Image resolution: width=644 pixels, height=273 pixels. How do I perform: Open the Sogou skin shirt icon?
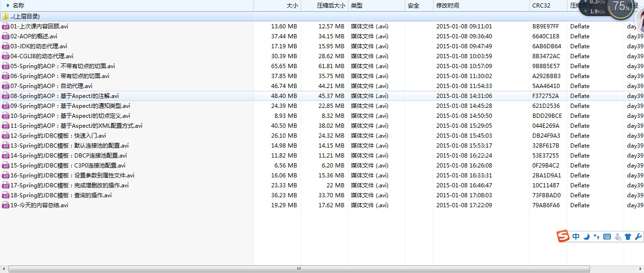(x=628, y=237)
